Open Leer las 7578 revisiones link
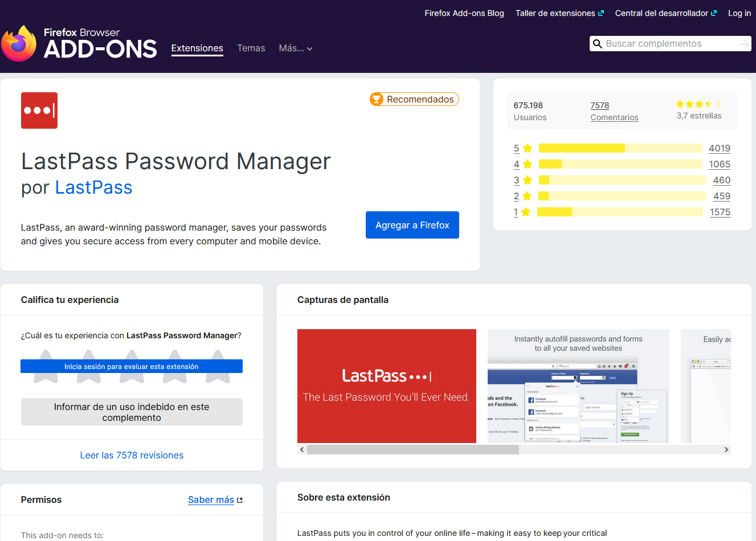 (x=132, y=455)
